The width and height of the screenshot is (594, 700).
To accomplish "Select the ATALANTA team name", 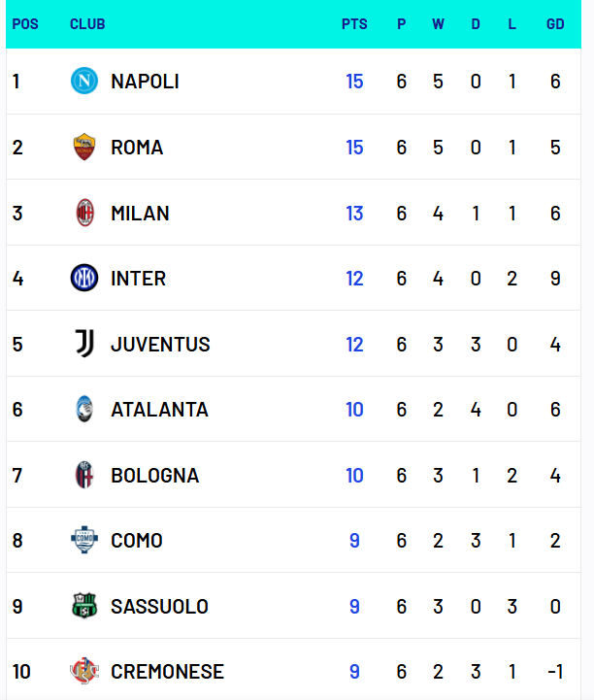I will pos(159,410).
